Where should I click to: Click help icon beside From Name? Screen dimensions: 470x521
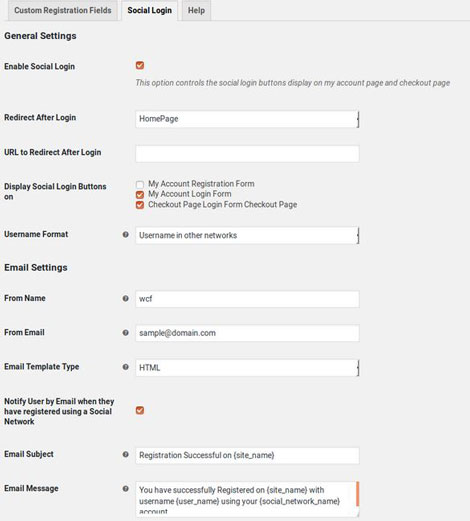(126, 298)
